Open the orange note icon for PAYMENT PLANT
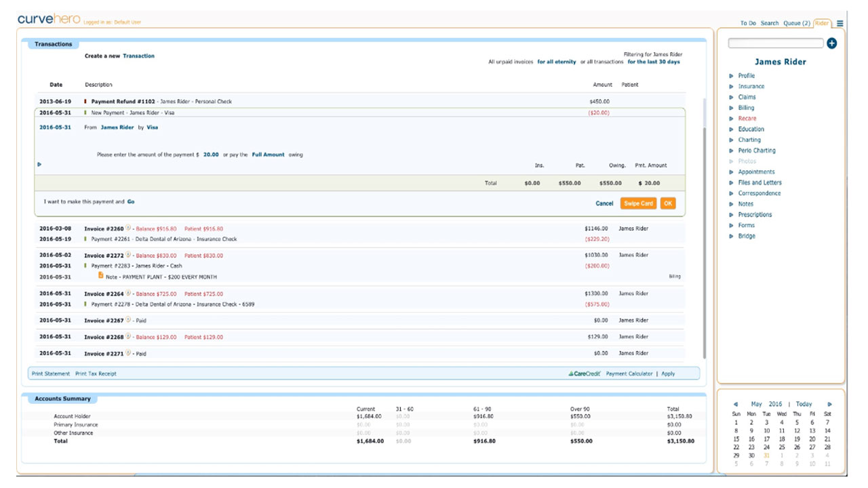The image size is (868, 488). 101,276
